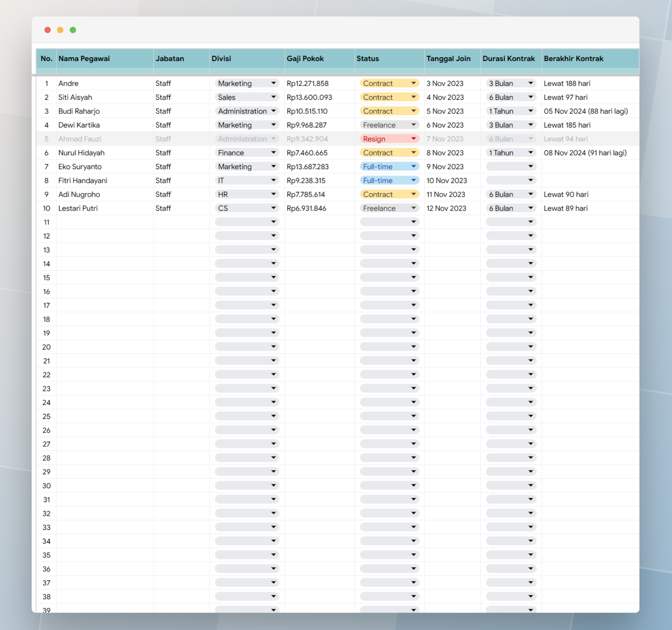Select the name cell Nurul Hidayah

tap(105, 153)
